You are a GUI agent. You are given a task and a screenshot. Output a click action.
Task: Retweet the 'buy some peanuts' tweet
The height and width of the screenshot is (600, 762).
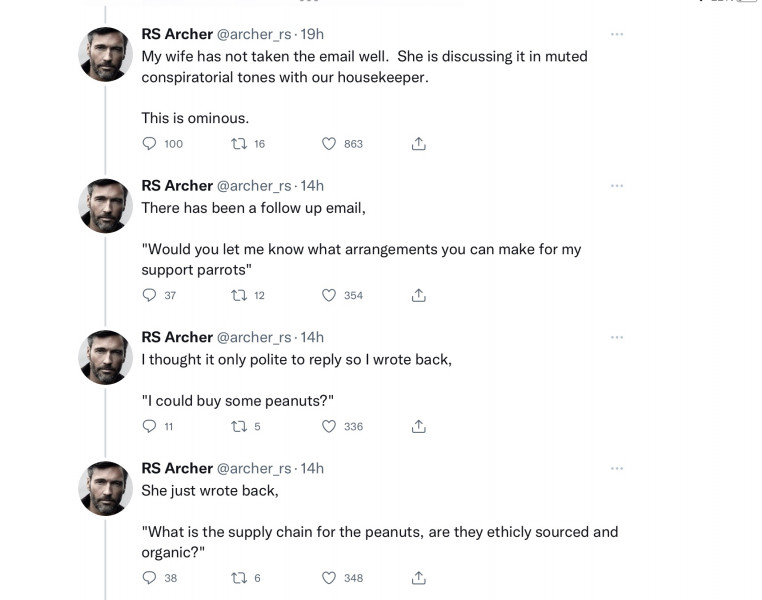(x=239, y=426)
